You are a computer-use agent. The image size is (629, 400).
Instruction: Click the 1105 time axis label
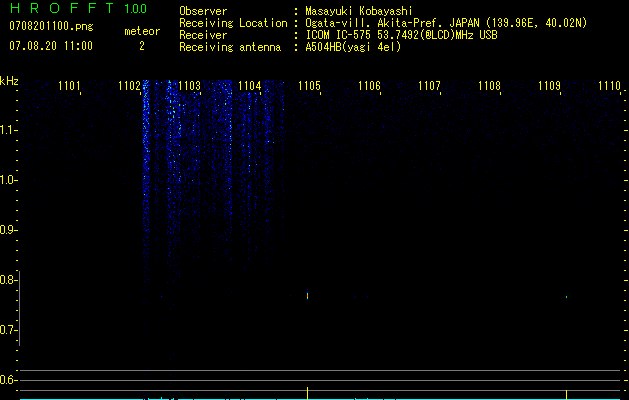tap(309, 86)
